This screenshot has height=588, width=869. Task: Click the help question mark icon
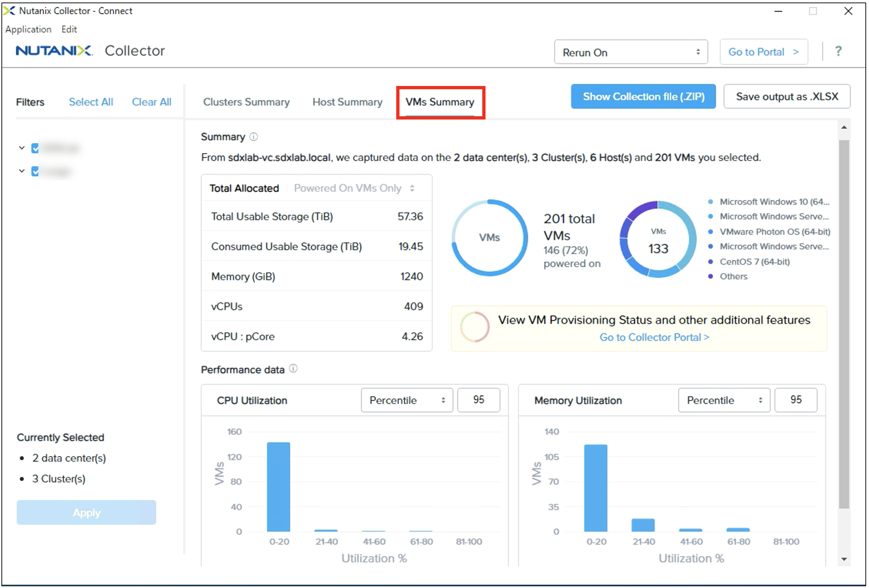(838, 51)
